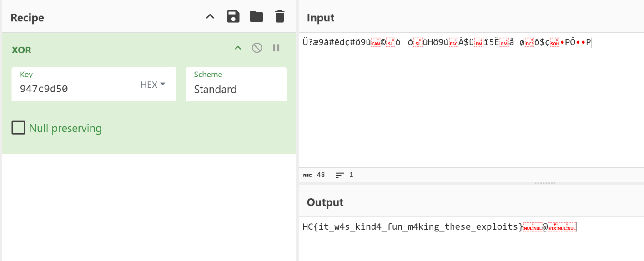The width and height of the screenshot is (644, 261).
Task: Save the current recipe
Action: (233, 17)
